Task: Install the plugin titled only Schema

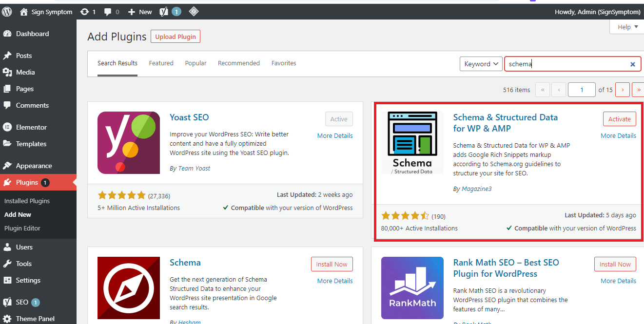Action: click(332, 265)
